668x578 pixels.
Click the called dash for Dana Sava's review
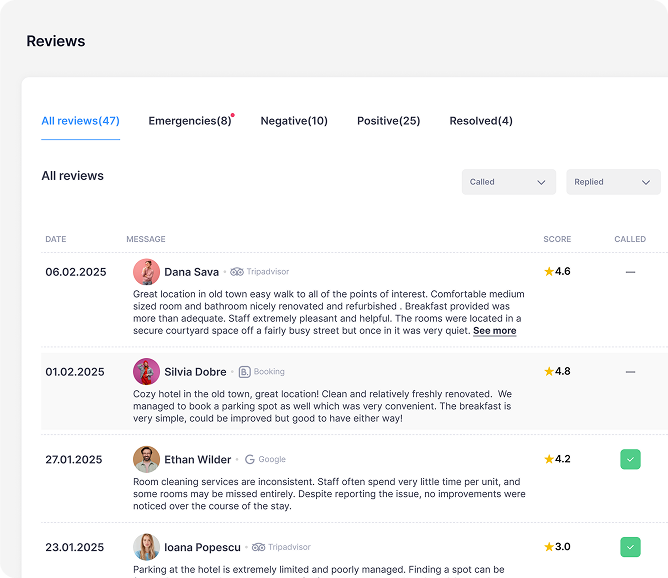631,272
